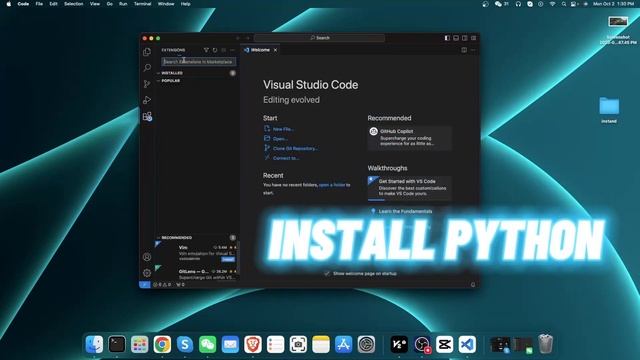
Task: Open the Extensions views and more actions menu
Action: coord(232,50)
